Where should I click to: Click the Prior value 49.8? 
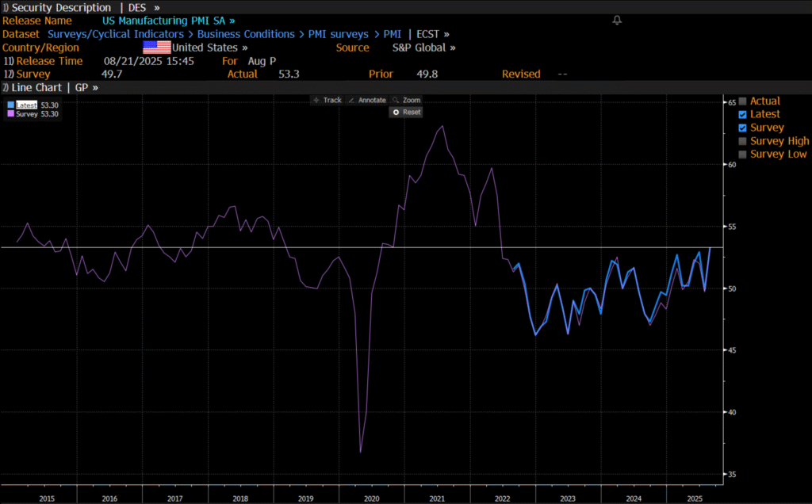427,74
